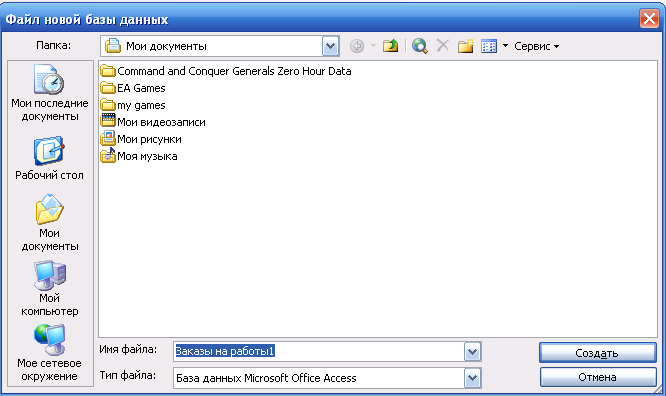Close the Файл новой базы данных dialog

649,19
